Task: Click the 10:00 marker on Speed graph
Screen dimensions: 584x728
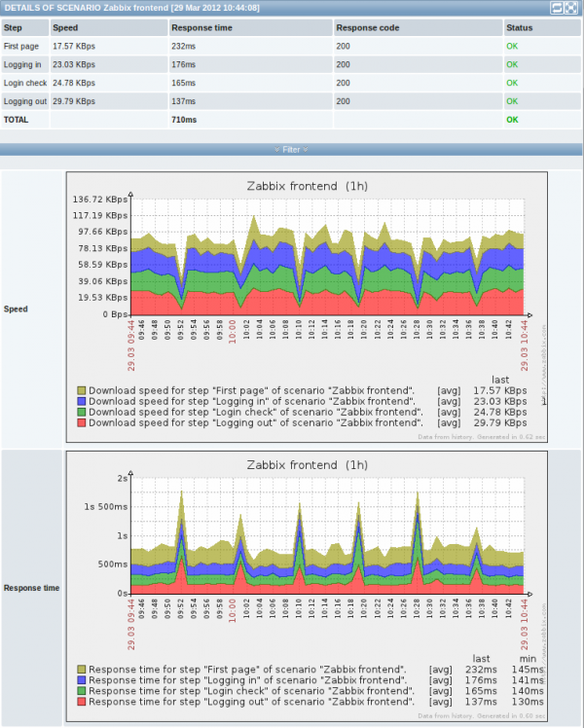Action: point(232,332)
